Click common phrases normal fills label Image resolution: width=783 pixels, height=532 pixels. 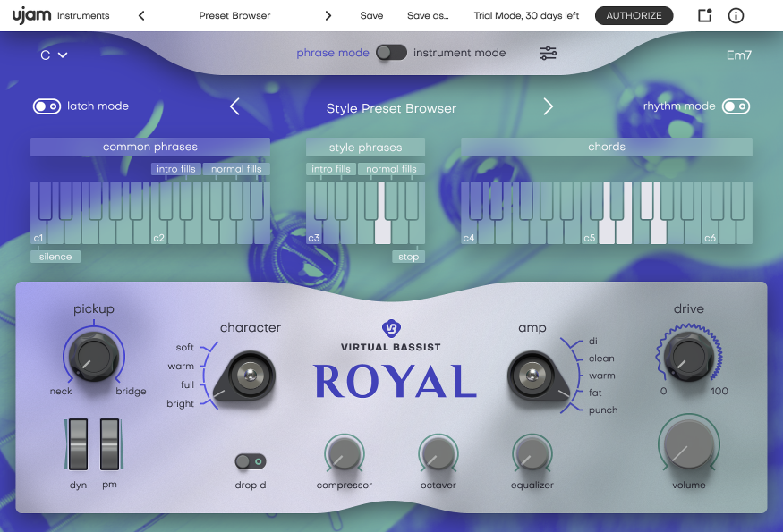click(237, 169)
